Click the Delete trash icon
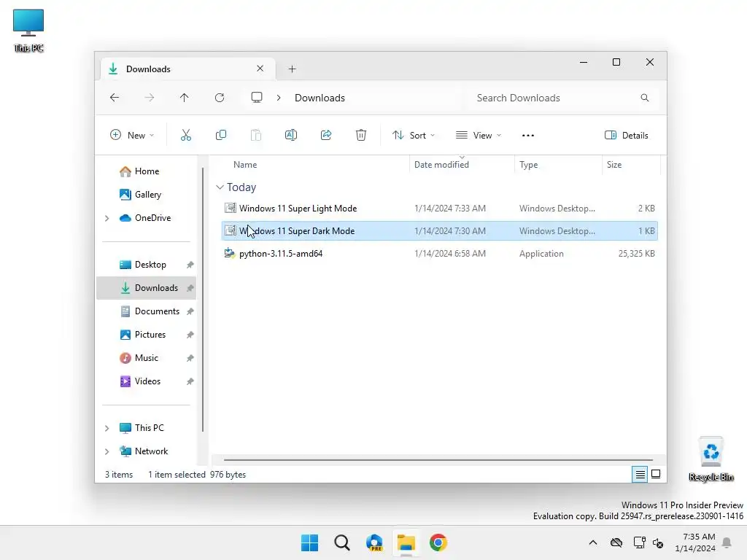This screenshot has height=560, width=747. (361, 135)
